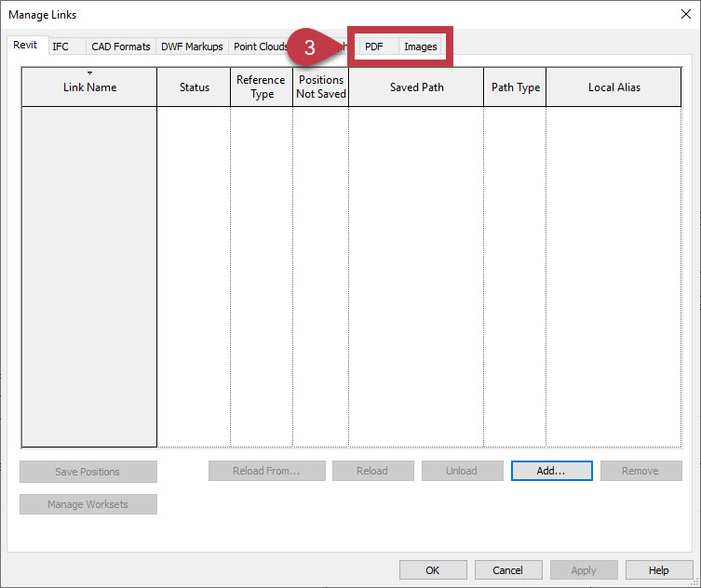Open the PDF links tab
This screenshot has width=701, height=588.
point(373,47)
